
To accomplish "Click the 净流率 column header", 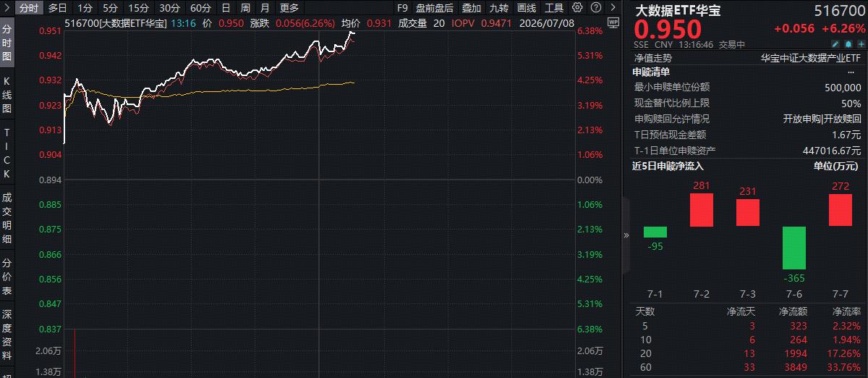I will coord(847,312).
